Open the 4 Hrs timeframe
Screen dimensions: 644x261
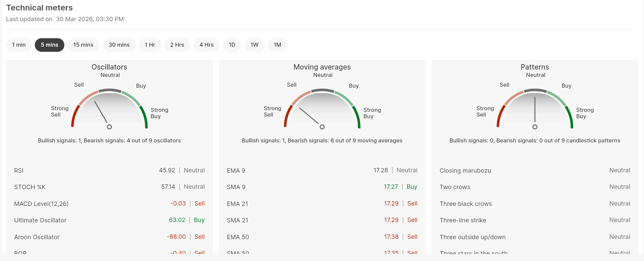coord(206,45)
